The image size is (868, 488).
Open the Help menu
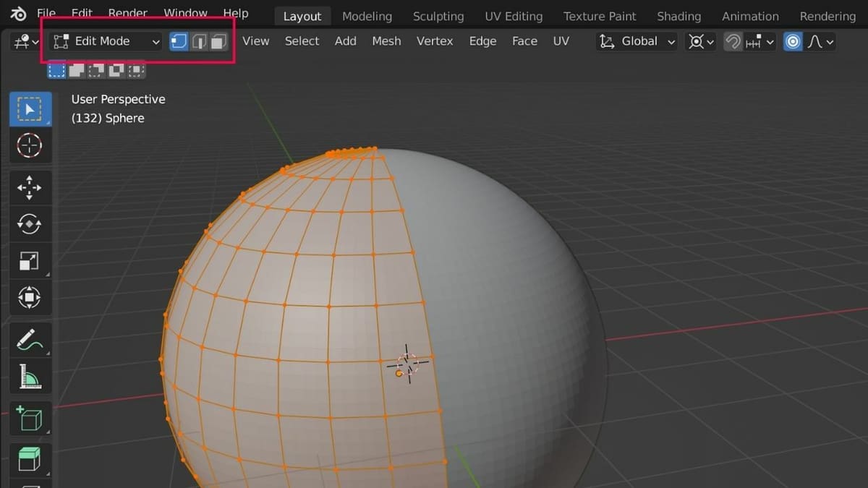(x=235, y=14)
